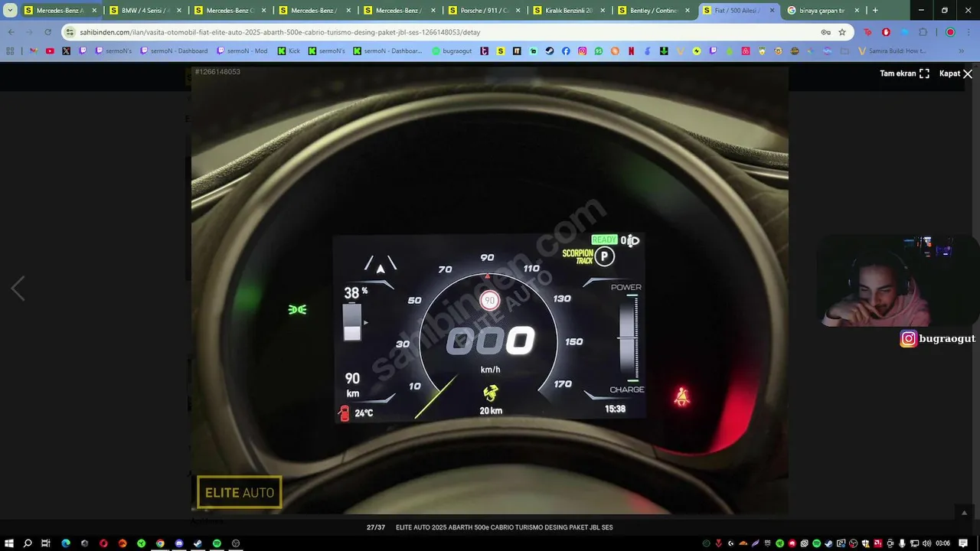Open the YouTube bookmark
The image size is (980, 551).
click(x=50, y=51)
